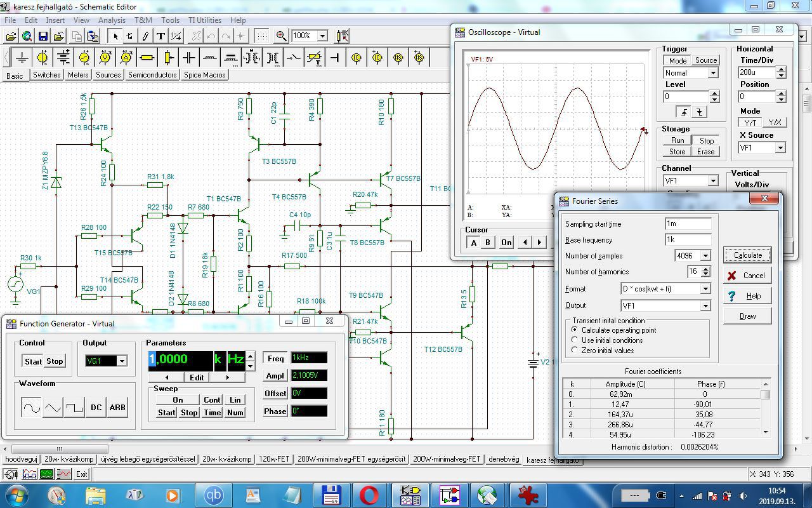Select square waveform in Function Generator
This screenshot has height=508, width=812.
75,408
